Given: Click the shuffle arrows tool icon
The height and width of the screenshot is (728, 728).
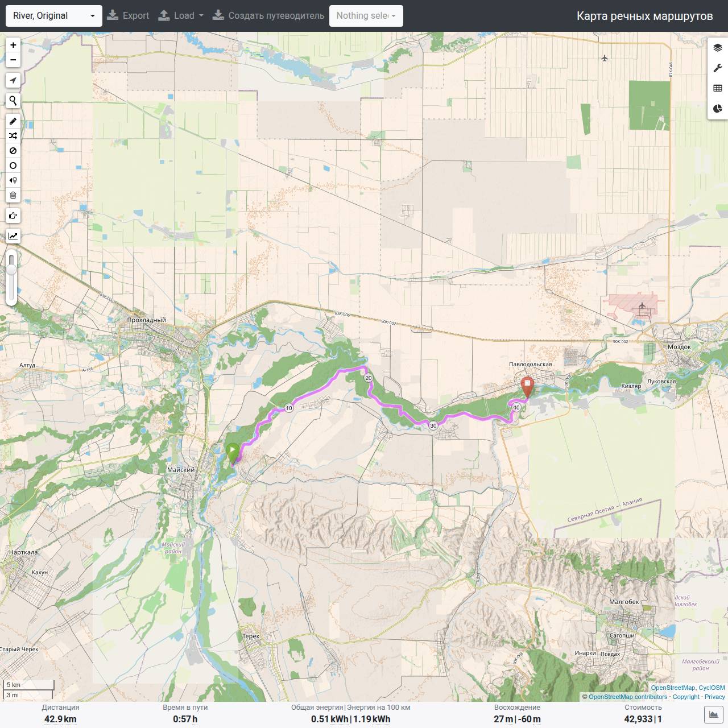Looking at the screenshot, I should [13, 136].
